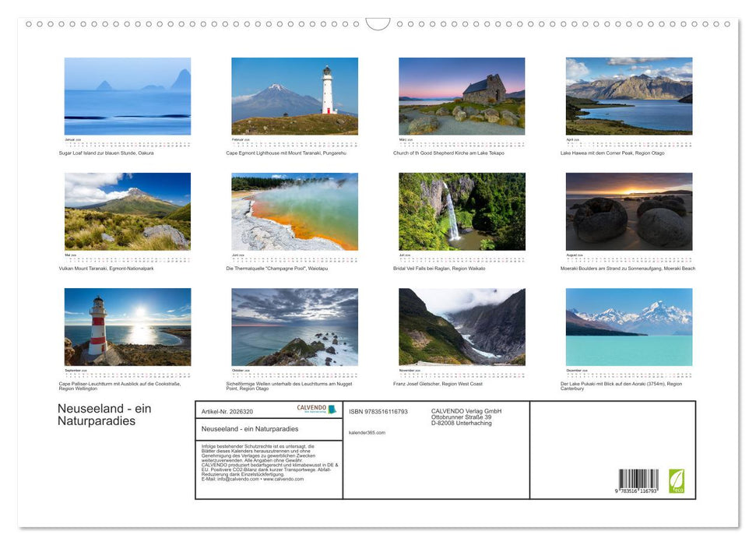
Task: Open the August Moeraki Boulders preview
Action: point(628,210)
